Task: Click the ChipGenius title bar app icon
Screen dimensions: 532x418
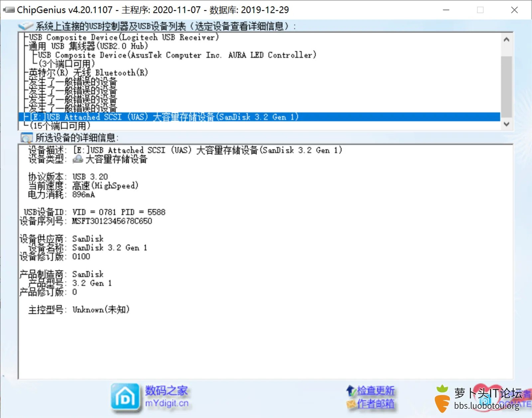Action: pos(9,10)
